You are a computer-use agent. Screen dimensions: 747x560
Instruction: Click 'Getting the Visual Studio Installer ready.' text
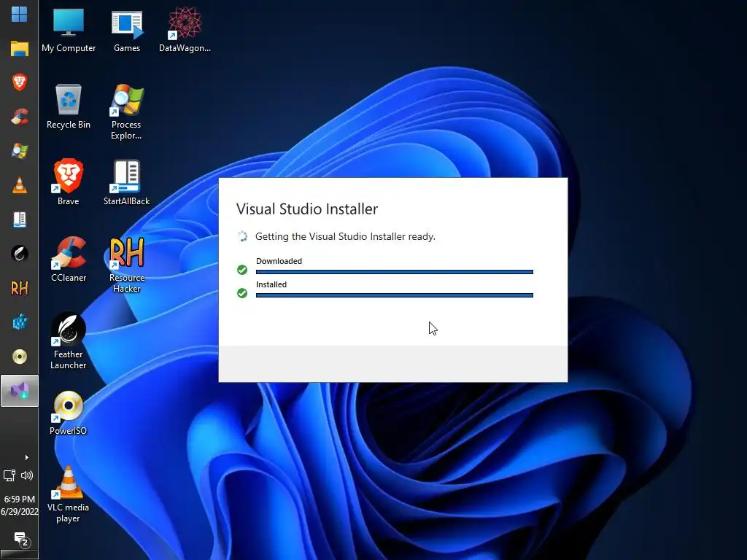pyautogui.click(x=345, y=237)
